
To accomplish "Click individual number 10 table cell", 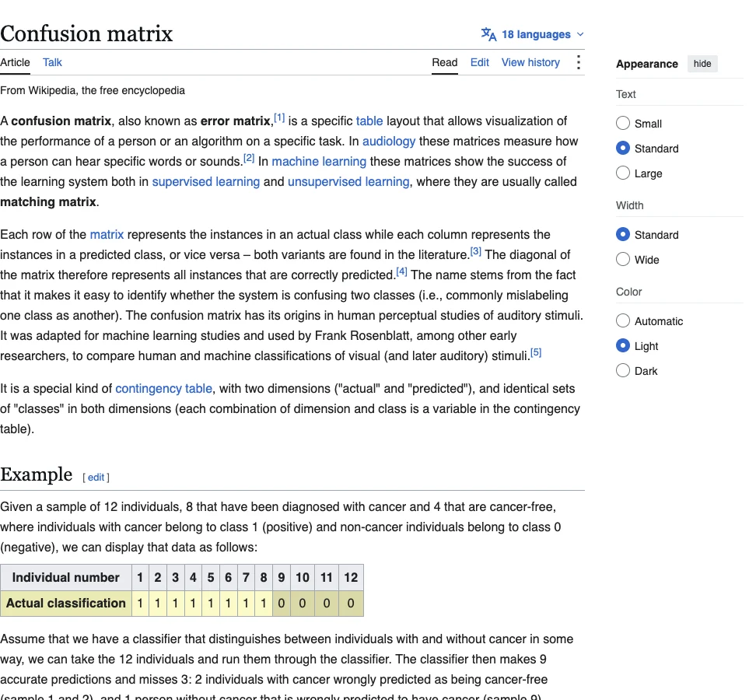I will coord(303,578).
